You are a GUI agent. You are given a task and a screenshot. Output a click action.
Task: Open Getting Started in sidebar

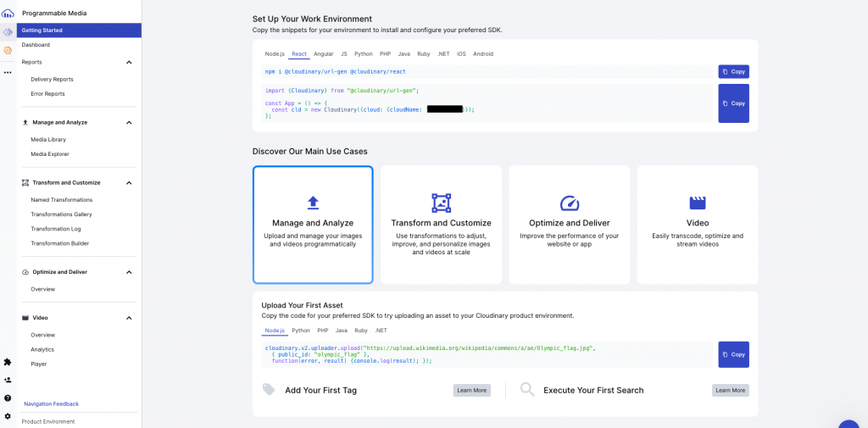(x=79, y=31)
